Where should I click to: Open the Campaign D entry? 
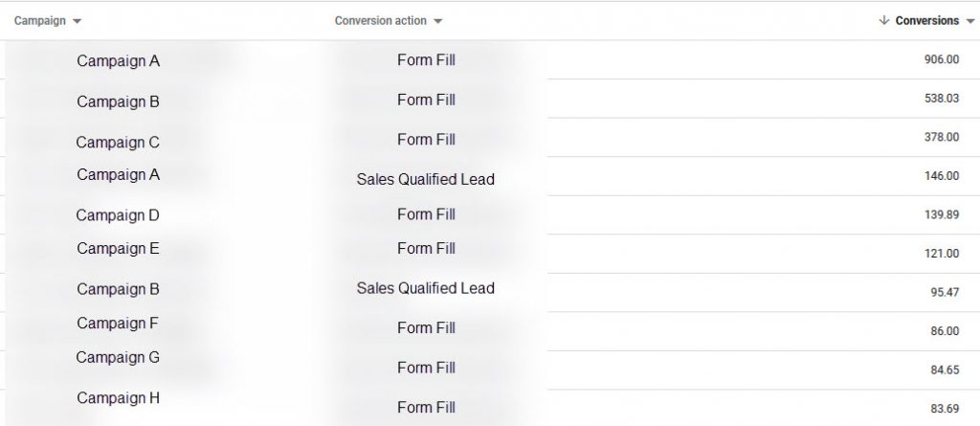tap(118, 215)
